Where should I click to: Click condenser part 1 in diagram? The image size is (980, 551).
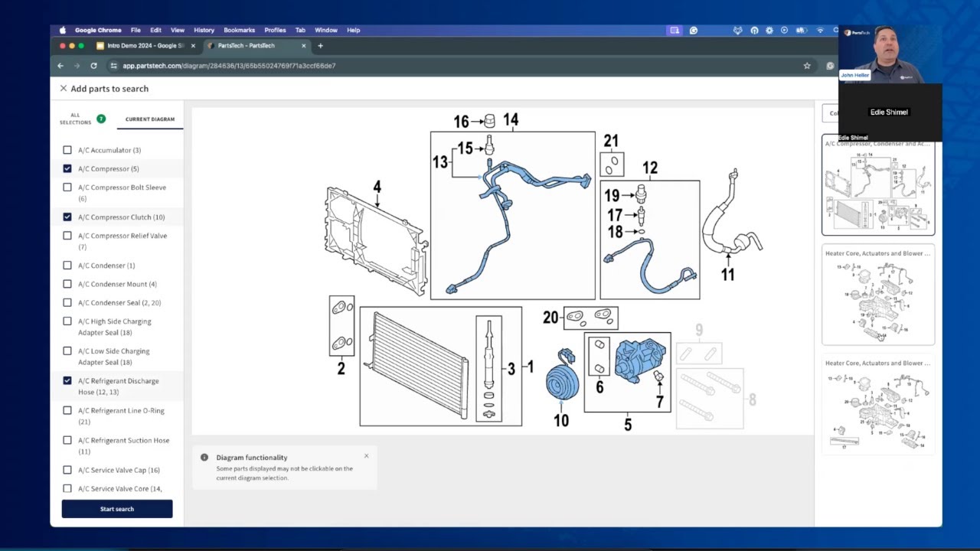tap(419, 365)
